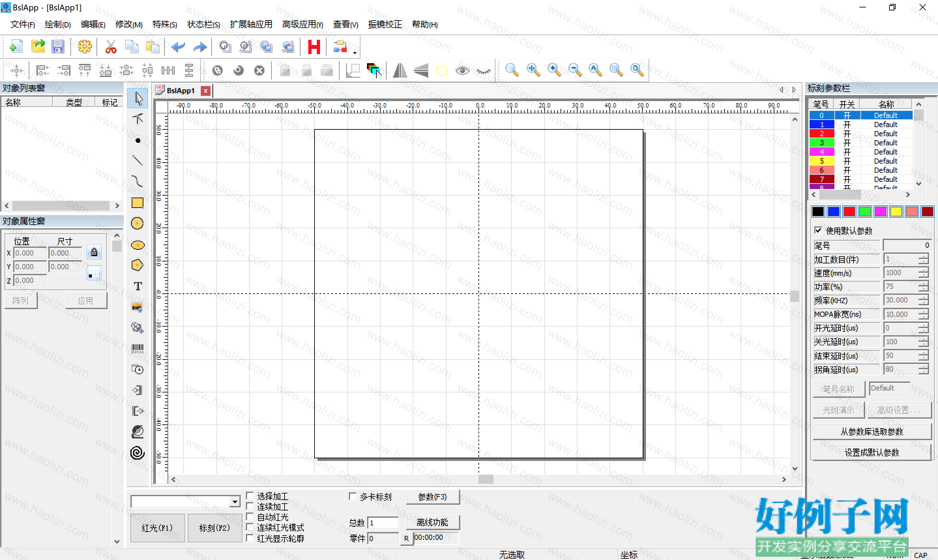Image resolution: width=938 pixels, height=560 pixels.
Task: Enable the 选择加工 checkbox
Action: pyautogui.click(x=249, y=495)
